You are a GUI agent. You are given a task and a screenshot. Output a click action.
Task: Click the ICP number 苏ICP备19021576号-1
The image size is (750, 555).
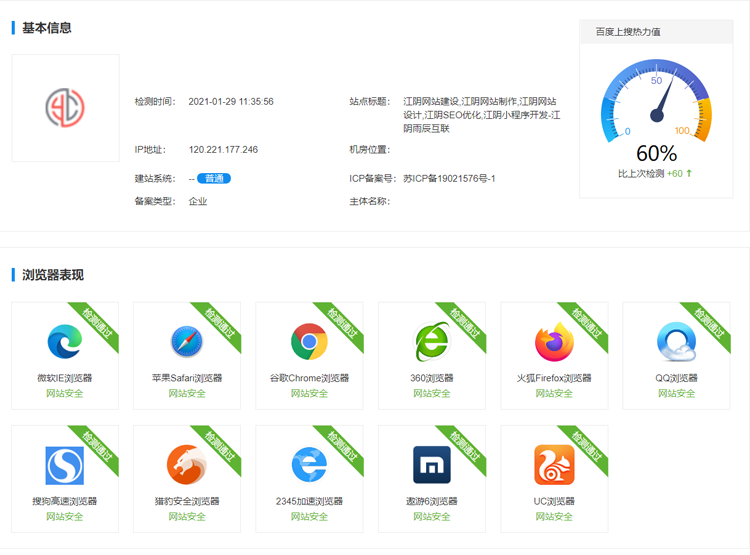click(449, 179)
